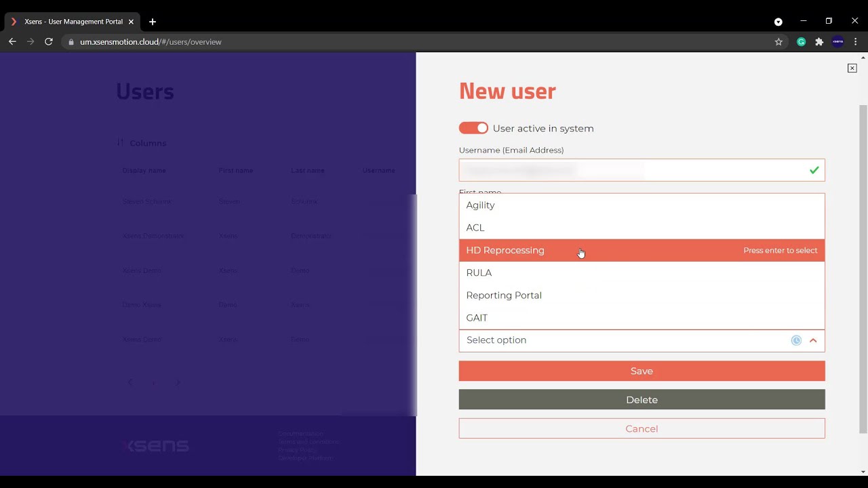
Task: Choose HD Reprocessing from the list
Action: click(x=642, y=250)
